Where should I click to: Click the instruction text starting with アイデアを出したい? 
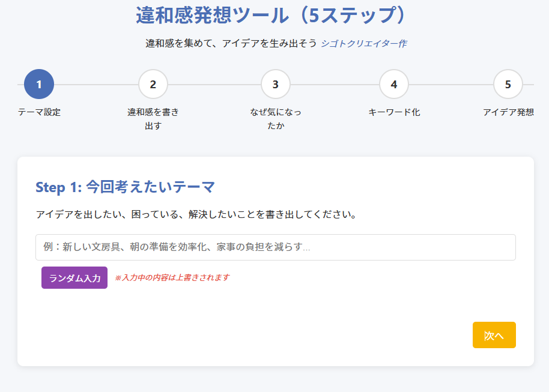[196, 214]
